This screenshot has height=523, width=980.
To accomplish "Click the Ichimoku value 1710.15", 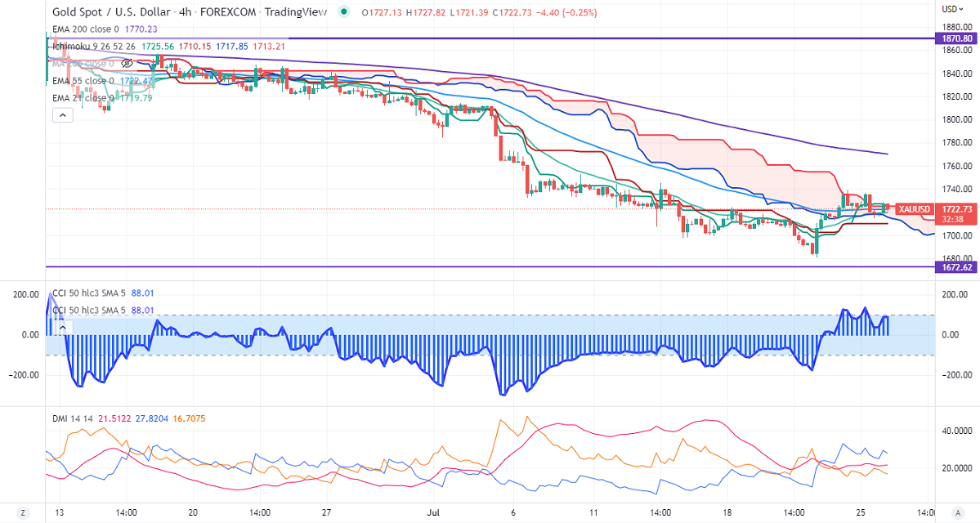I will (x=195, y=47).
